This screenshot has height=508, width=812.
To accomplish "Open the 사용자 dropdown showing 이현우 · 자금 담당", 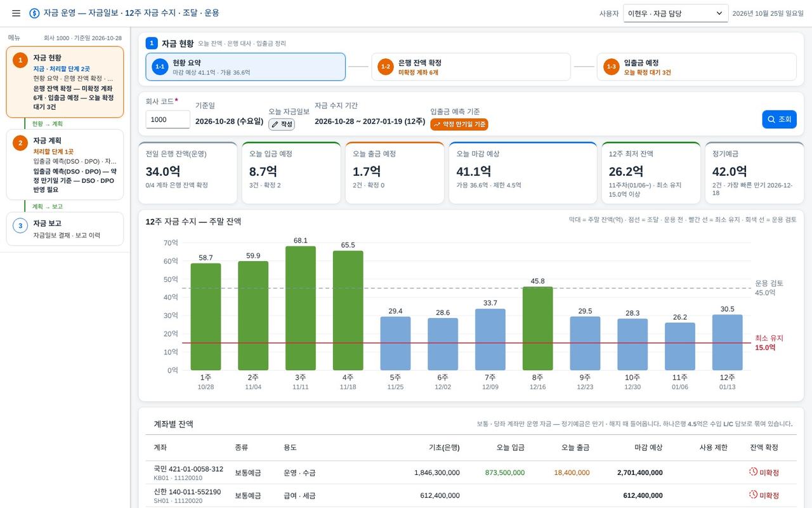I will (676, 13).
